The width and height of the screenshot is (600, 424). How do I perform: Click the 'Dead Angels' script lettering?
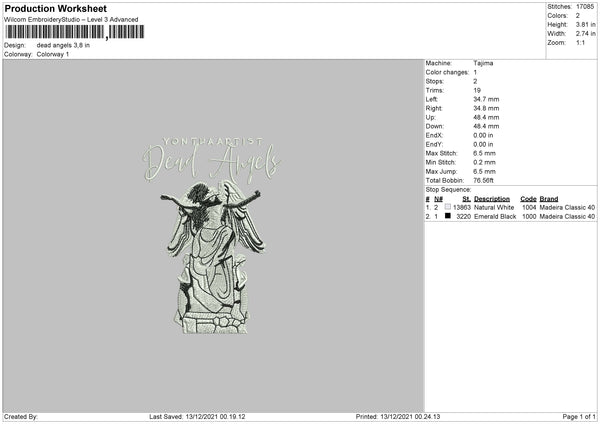pos(212,163)
